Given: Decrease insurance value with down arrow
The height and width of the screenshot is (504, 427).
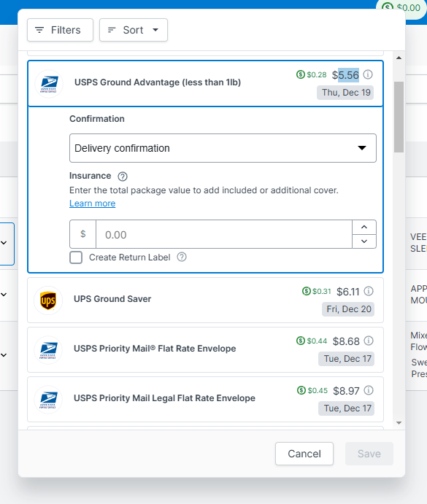Looking at the screenshot, I should point(364,241).
